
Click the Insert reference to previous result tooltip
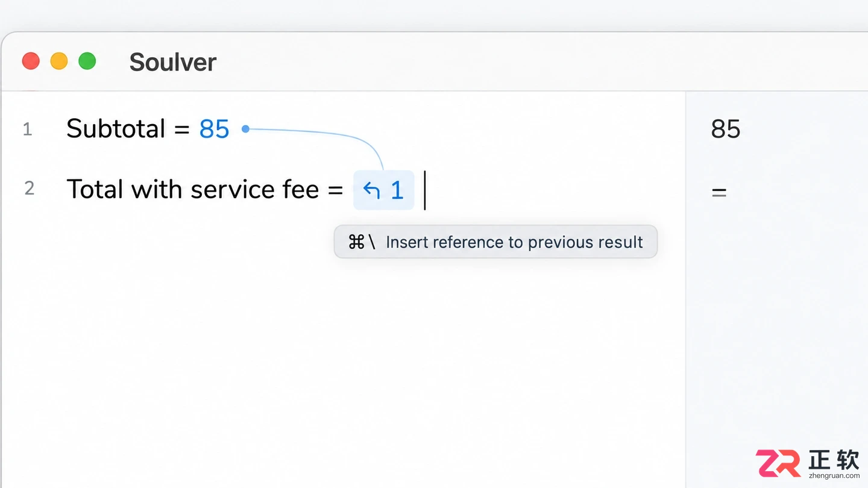click(x=495, y=242)
